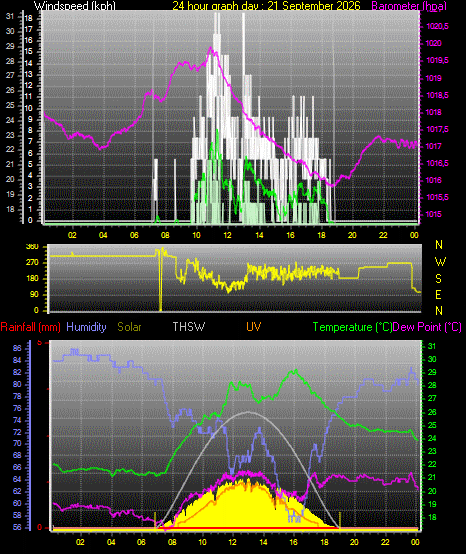Viewport: 466px width, 554px height.
Task: Click the 'S' compass letter
Action: pos(438,279)
